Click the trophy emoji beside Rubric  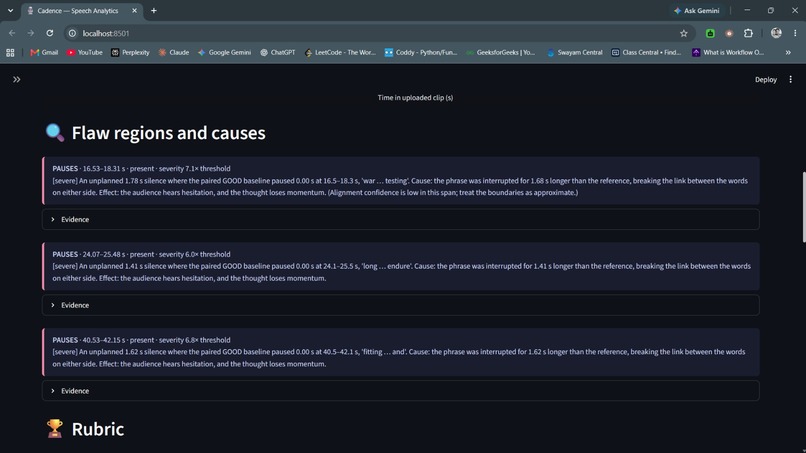pyautogui.click(x=54, y=429)
